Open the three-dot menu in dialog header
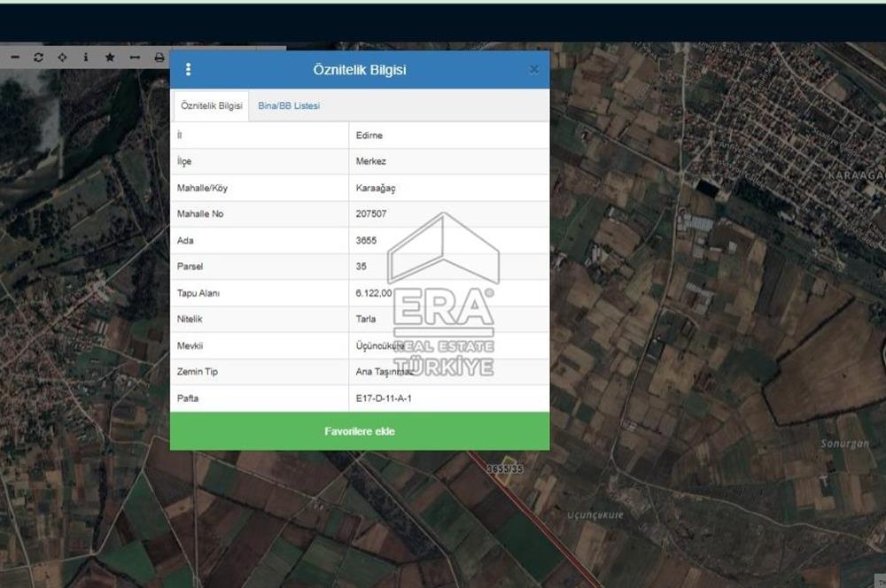The height and width of the screenshot is (588, 886). [188, 69]
